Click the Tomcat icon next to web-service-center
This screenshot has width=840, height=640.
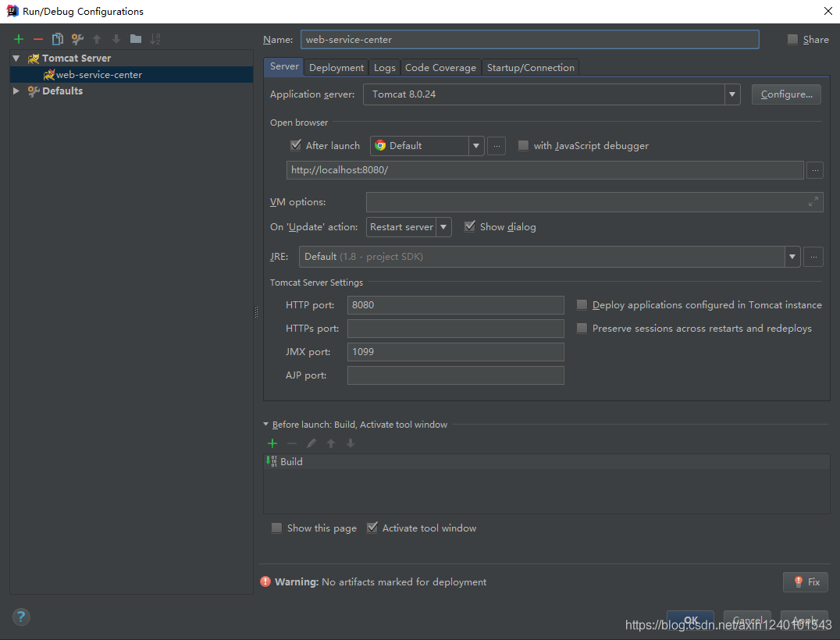coord(48,74)
